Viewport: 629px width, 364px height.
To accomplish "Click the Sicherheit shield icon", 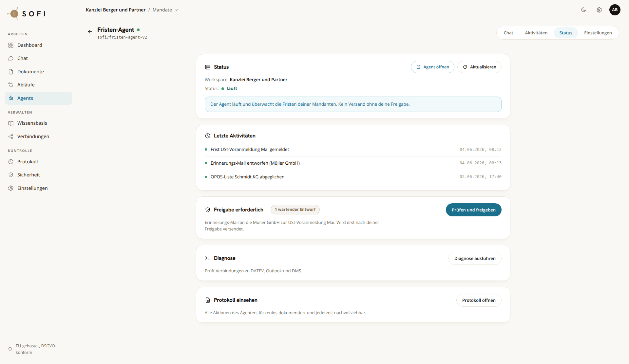I will [11, 175].
